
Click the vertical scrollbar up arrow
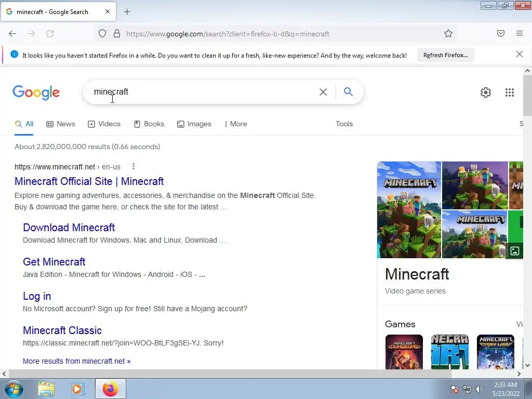coord(527,71)
